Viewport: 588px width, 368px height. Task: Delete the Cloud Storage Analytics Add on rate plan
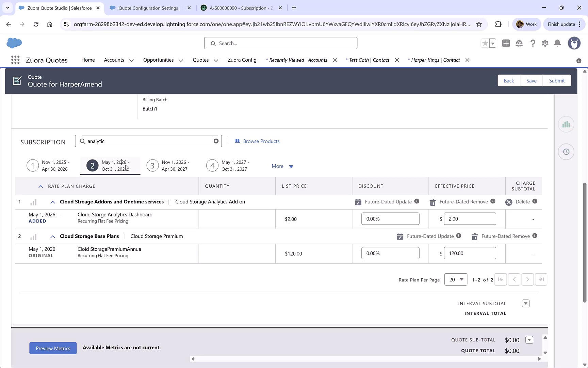[509, 202]
